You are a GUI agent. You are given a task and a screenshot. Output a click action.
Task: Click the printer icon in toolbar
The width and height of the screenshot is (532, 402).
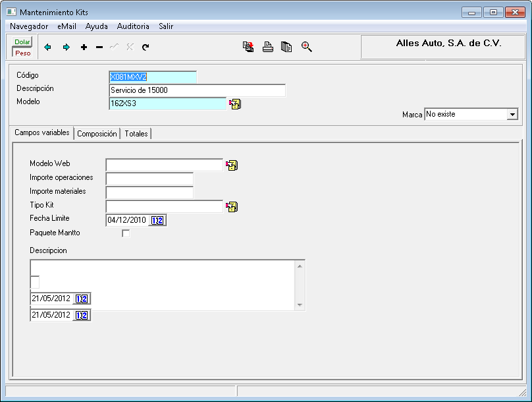click(x=268, y=47)
